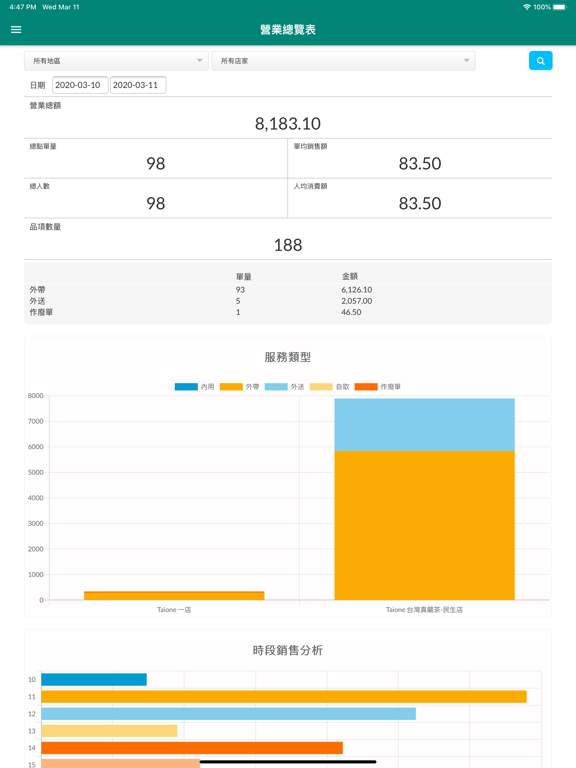The image size is (576, 768).
Task: Tap the hour 13 sales bar
Action: click(x=109, y=731)
